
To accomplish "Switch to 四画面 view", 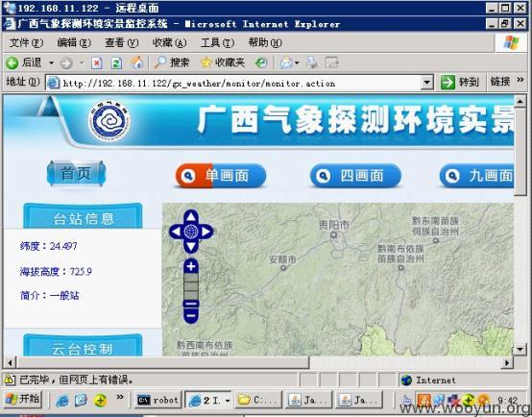I will (355, 176).
